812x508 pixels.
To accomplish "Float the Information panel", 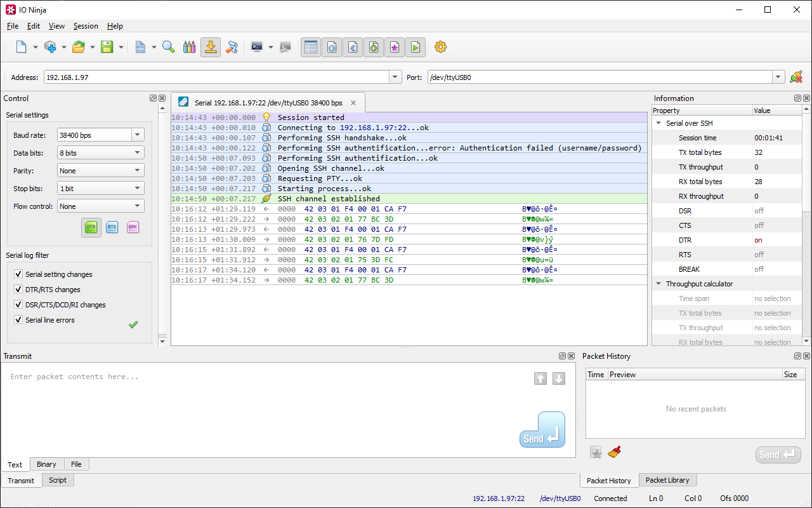I will click(x=797, y=98).
